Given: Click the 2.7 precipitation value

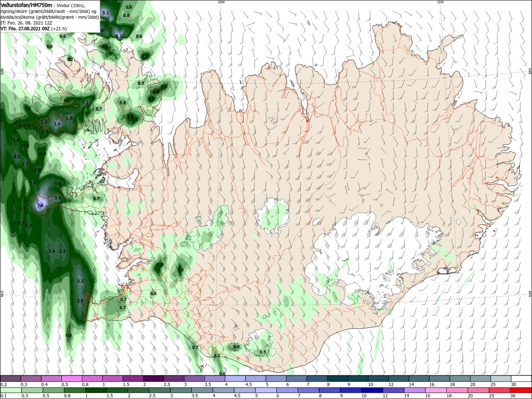Looking at the screenshot, I should [25, 164].
